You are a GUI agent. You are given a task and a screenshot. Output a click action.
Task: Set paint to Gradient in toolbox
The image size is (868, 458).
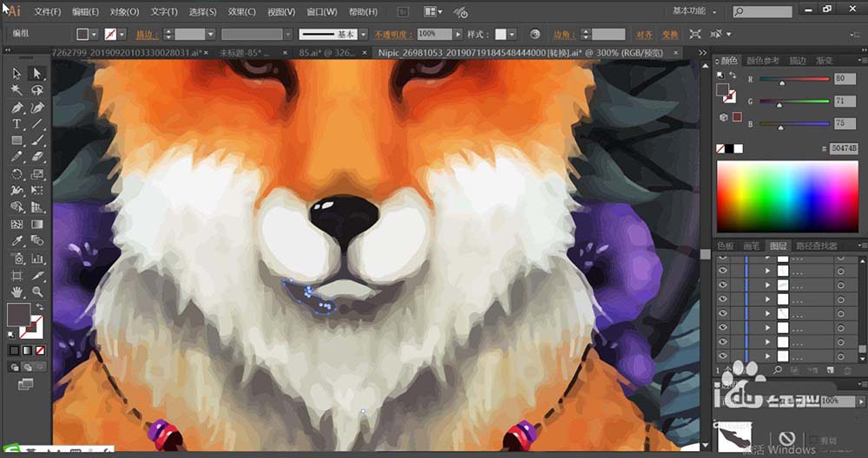pyautogui.click(x=27, y=350)
